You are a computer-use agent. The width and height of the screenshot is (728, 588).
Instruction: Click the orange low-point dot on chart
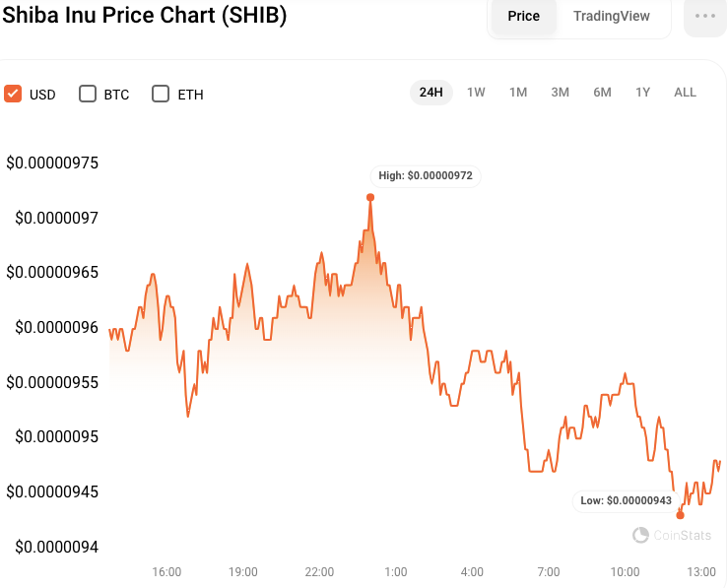(680, 514)
